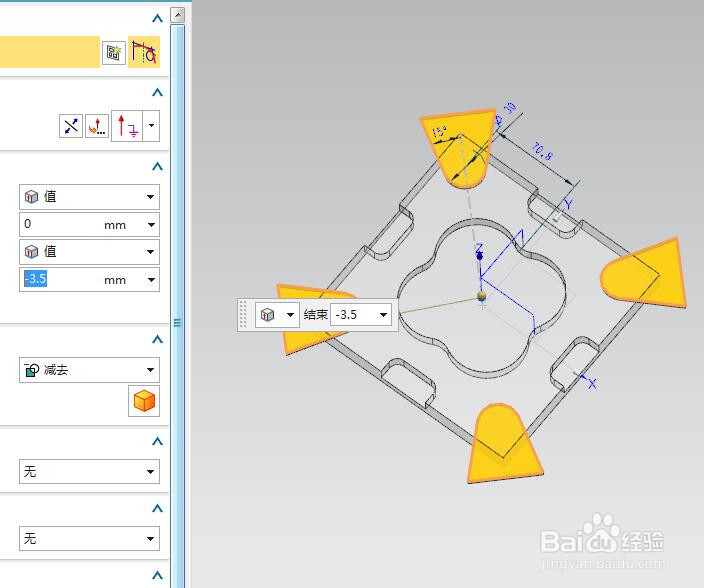This screenshot has height=588, width=704.
Task: Click the sketch section icon button
Action: coord(114,53)
